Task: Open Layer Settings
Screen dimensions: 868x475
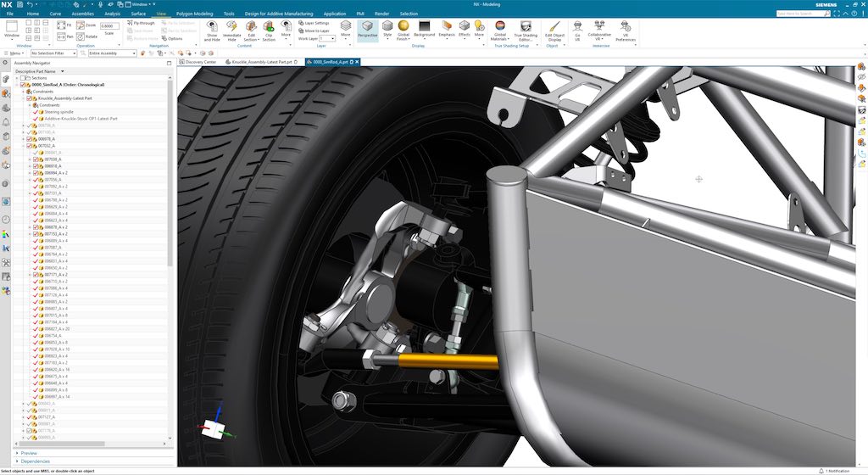Action: click(314, 23)
